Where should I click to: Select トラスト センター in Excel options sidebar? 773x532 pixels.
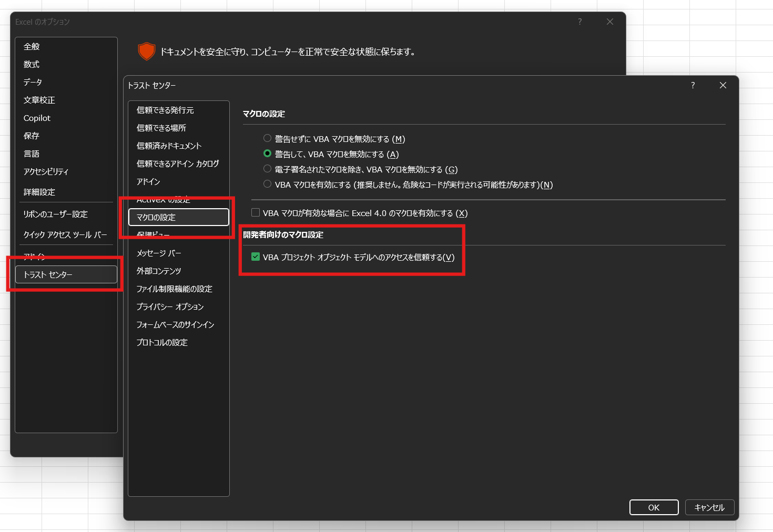tap(66, 274)
